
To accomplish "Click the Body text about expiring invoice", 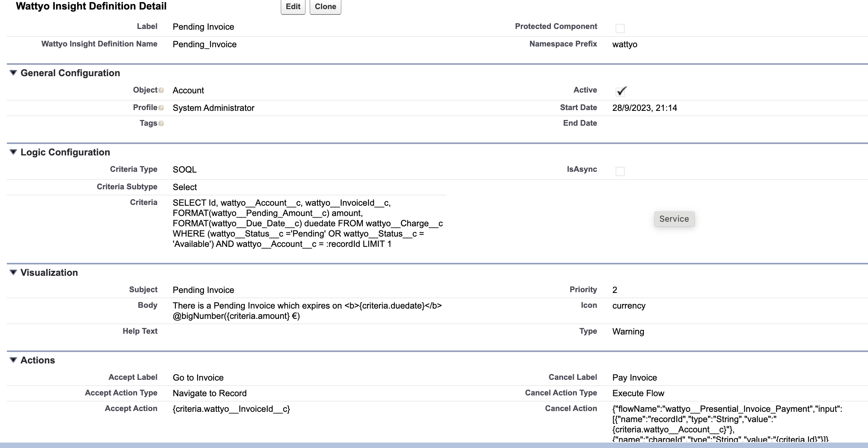I will click(307, 311).
